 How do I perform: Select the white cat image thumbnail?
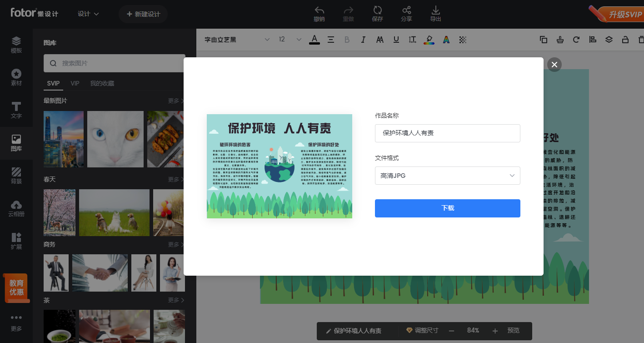click(115, 139)
